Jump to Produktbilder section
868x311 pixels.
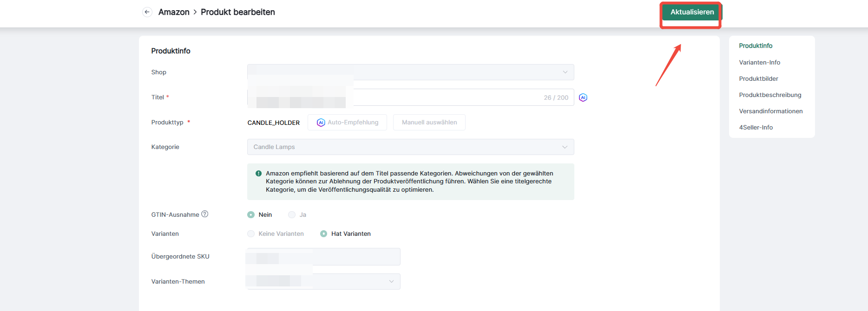[x=758, y=78]
